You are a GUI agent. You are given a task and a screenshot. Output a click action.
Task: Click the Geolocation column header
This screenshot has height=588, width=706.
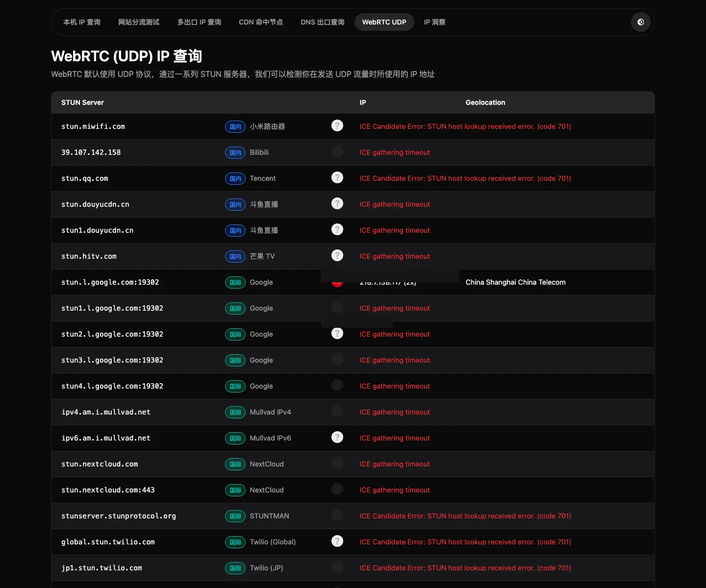485,102
